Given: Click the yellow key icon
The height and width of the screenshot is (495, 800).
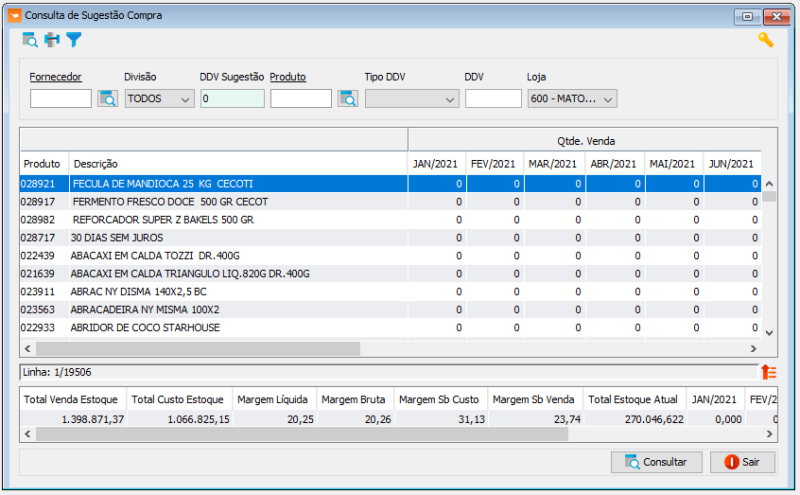Looking at the screenshot, I should [765, 40].
